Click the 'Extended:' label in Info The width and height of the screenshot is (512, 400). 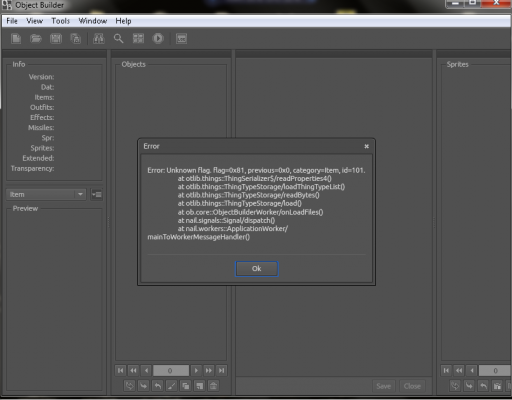pos(38,158)
